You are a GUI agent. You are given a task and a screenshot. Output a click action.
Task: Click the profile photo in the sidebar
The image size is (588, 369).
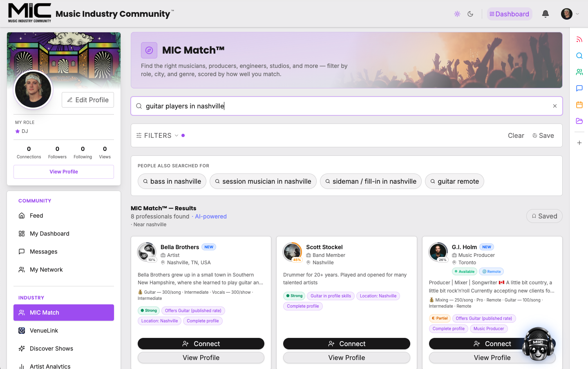(33, 90)
